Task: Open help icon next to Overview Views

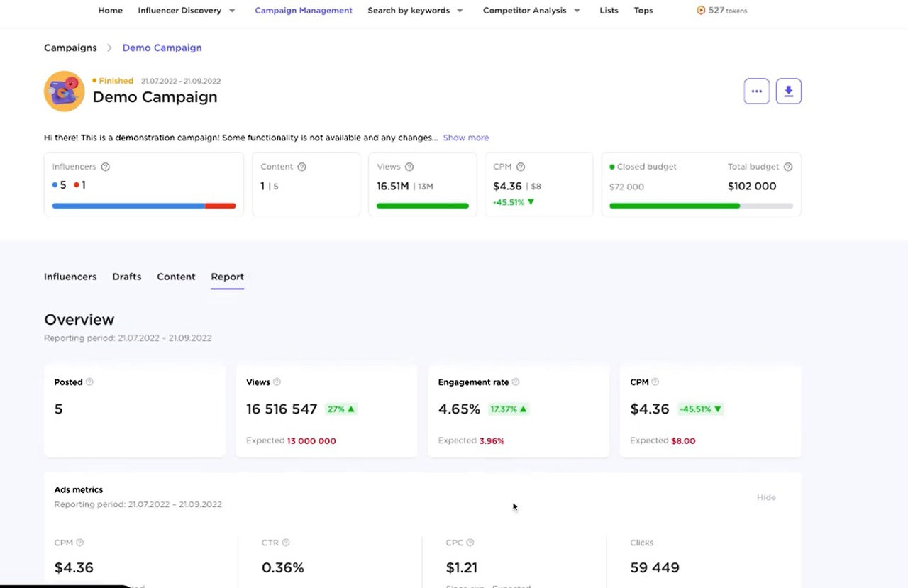Action: [277, 382]
